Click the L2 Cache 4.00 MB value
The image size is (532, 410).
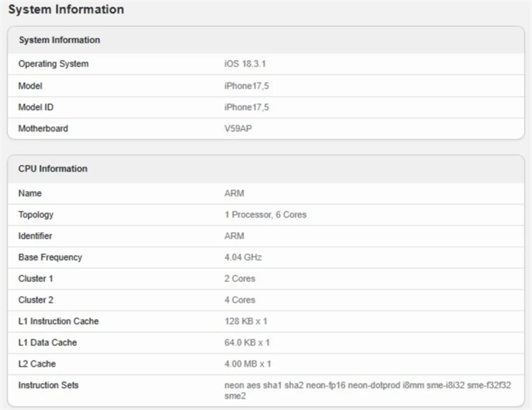coord(248,364)
